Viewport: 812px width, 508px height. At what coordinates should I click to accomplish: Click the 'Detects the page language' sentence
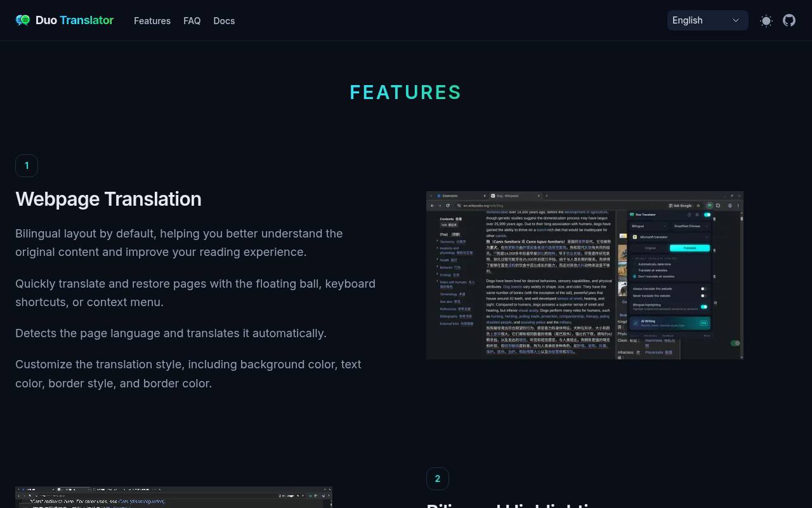[171, 333]
